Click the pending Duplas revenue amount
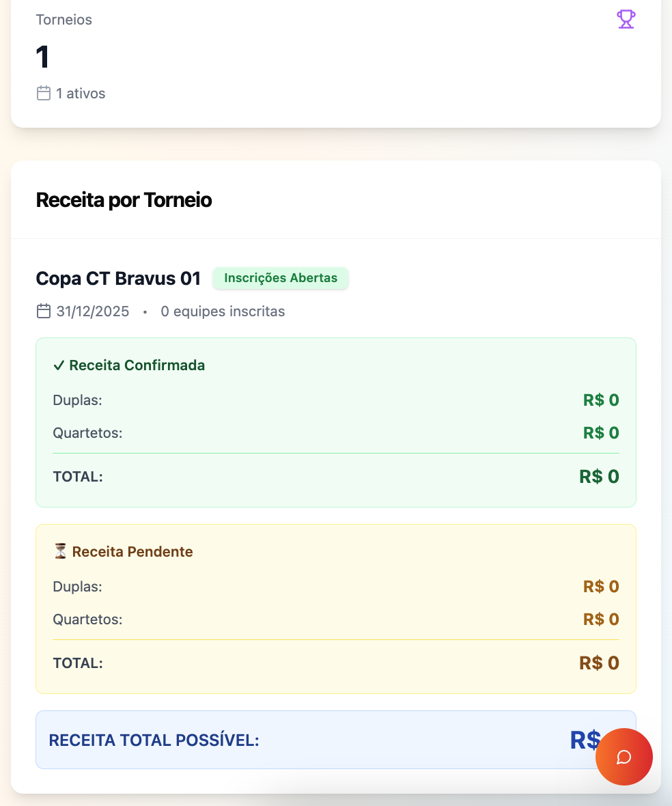 [x=601, y=587]
